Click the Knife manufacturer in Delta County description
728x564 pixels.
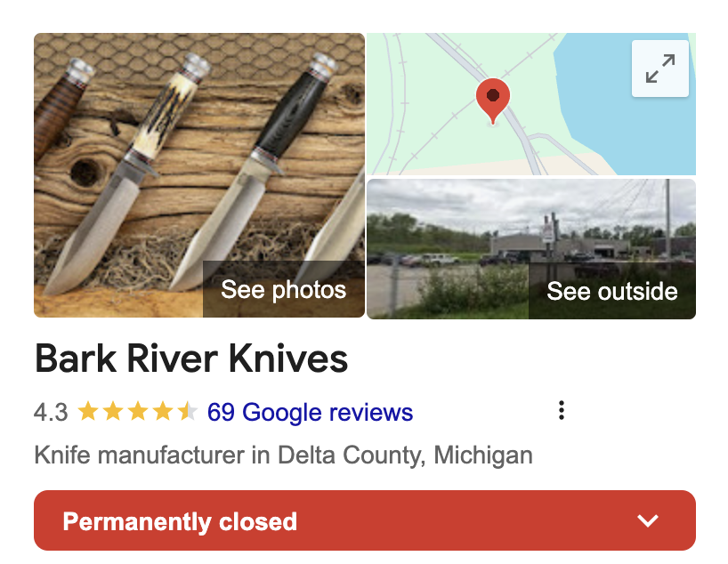283,455
